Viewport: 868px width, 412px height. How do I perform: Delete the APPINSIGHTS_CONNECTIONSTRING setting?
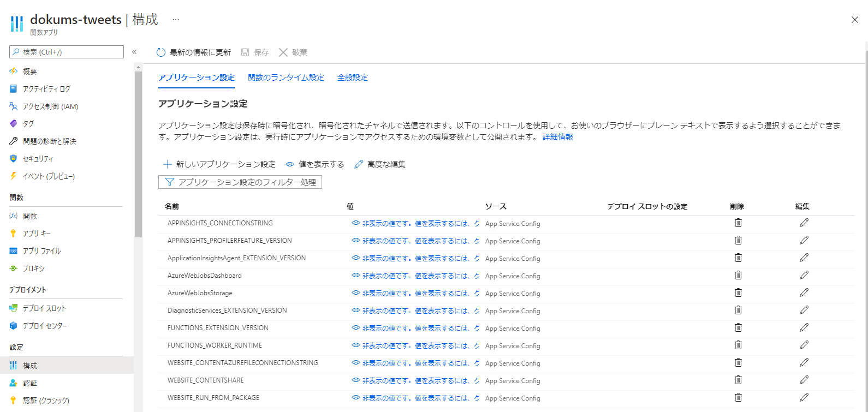[738, 223]
